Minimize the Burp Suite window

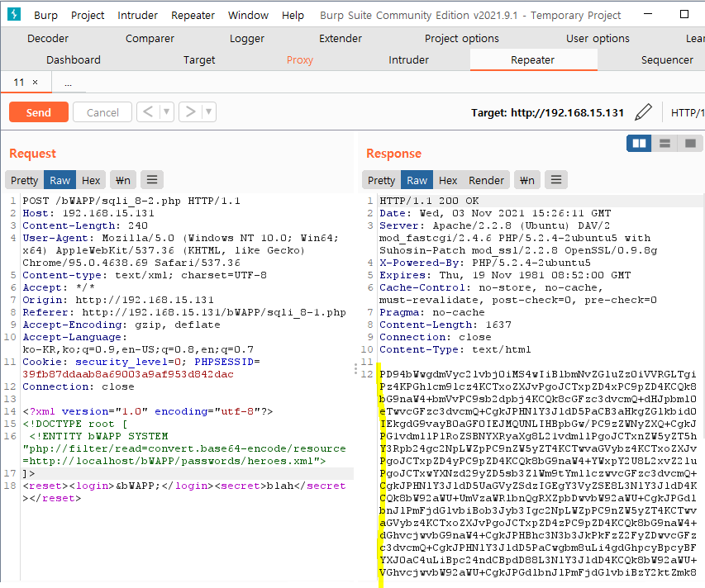click(648, 14)
